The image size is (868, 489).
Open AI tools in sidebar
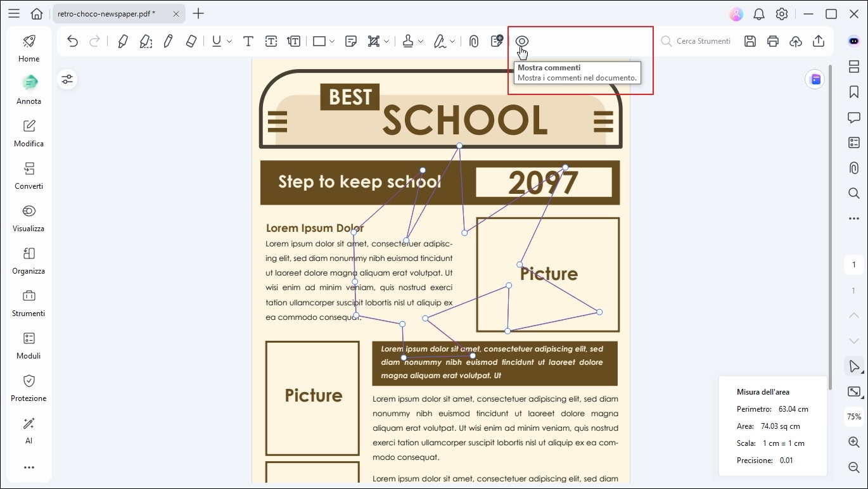click(29, 429)
